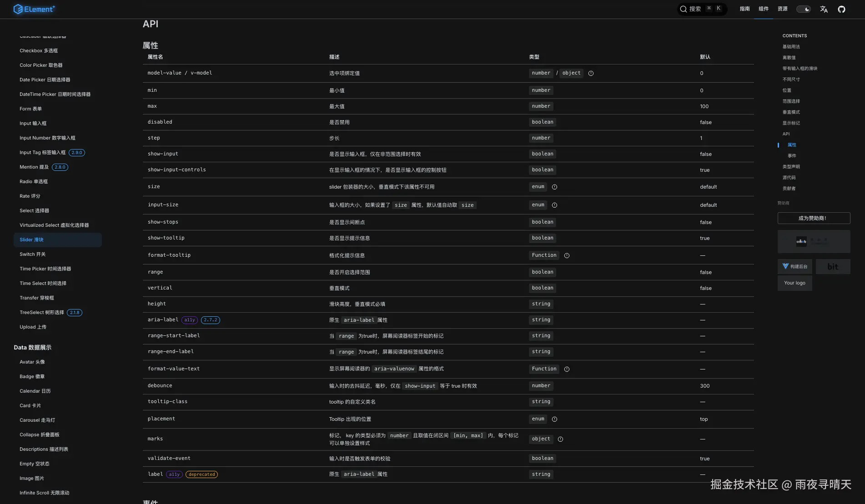Click the search magnifier icon
The image size is (865, 504).
click(683, 9)
